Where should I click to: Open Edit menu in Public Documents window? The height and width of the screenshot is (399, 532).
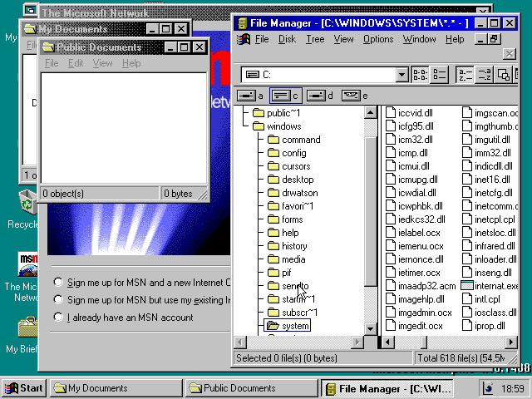(76, 63)
